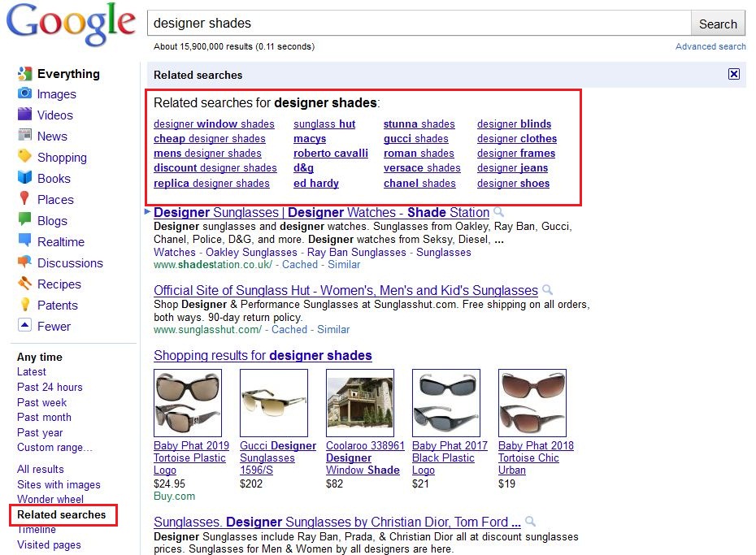Select the News search filter
Image resolution: width=756 pixels, height=555 pixels.
pyautogui.click(x=52, y=137)
